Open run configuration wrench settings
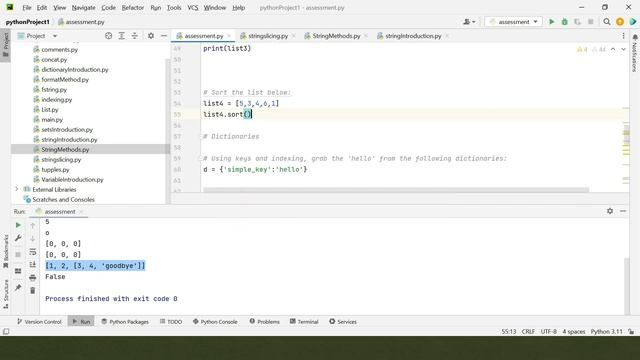This screenshot has height=360, width=640. (18, 238)
